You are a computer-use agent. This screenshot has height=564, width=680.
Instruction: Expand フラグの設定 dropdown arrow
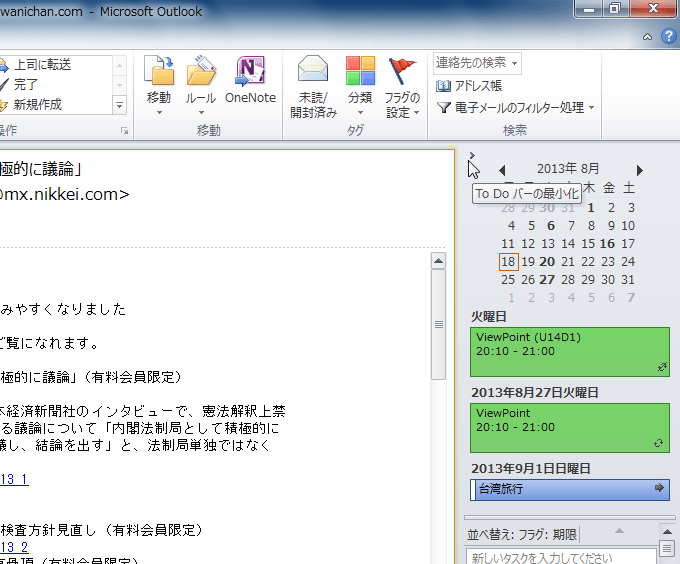pos(416,113)
